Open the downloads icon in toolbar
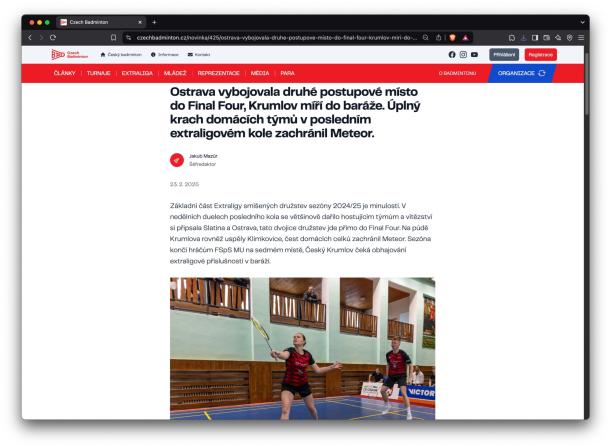The image size is (611, 448). point(524,38)
